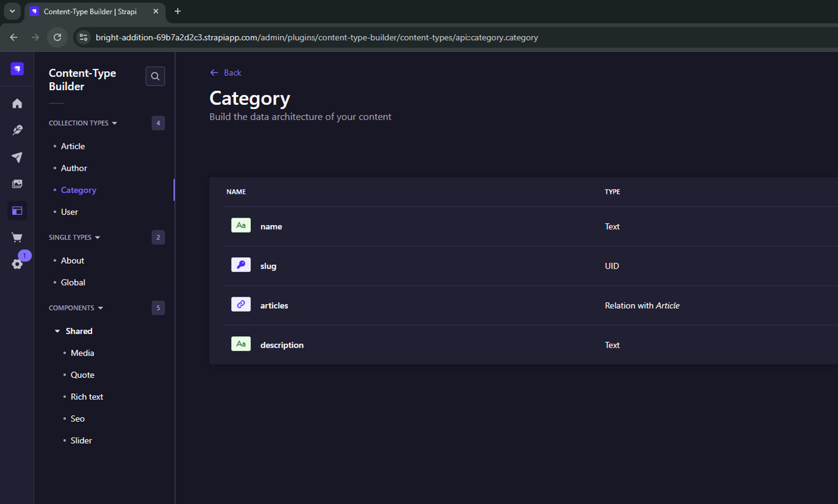Click the 'Relation with Article' type cell
The width and height of the screenshot is (838, 504).
pyautogui.click(x=642, y=306)
